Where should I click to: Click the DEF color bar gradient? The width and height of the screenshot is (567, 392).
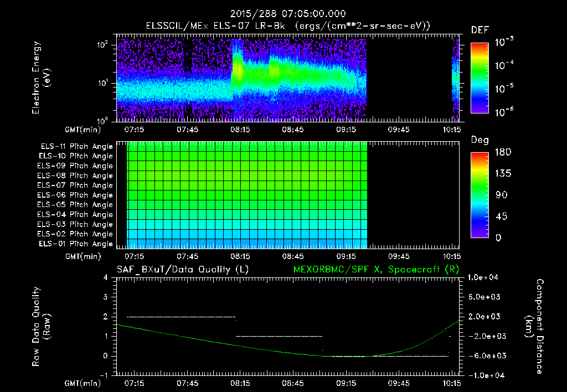(480, 78)
